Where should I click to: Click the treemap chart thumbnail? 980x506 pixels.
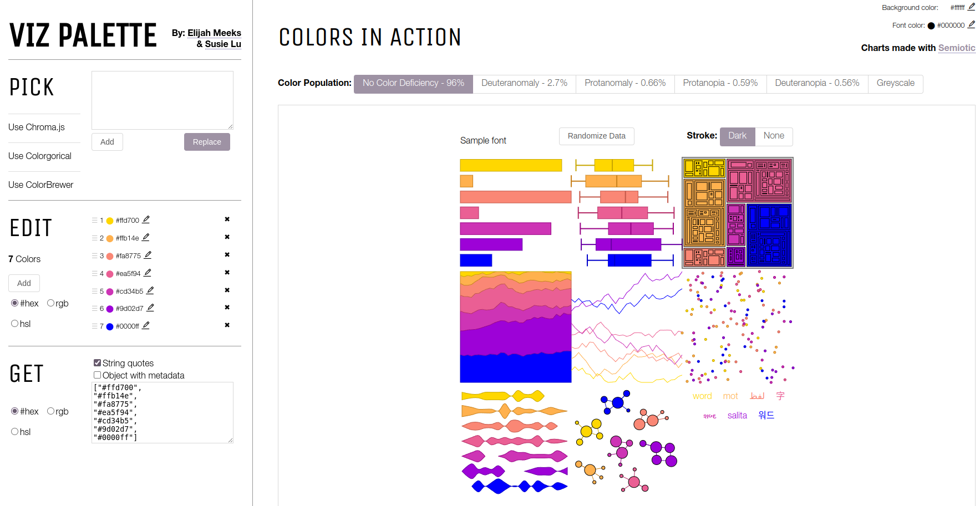coord(738,213)
